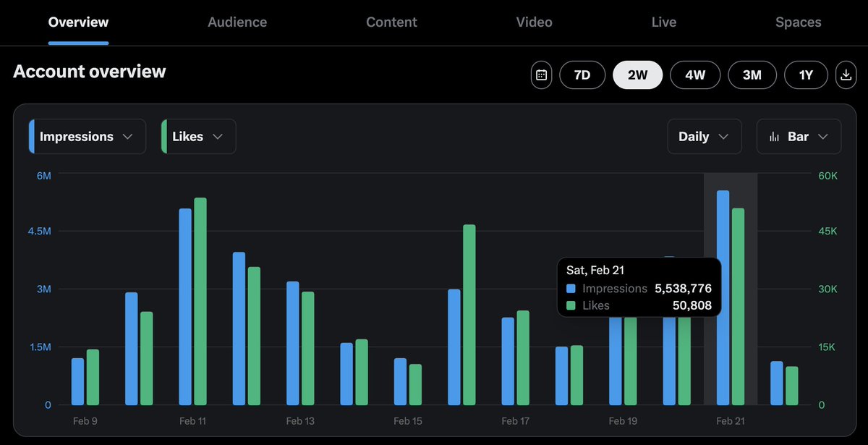Switch on the 1Y time range
Screen dimensions: 868x445
tap(806, 75)
